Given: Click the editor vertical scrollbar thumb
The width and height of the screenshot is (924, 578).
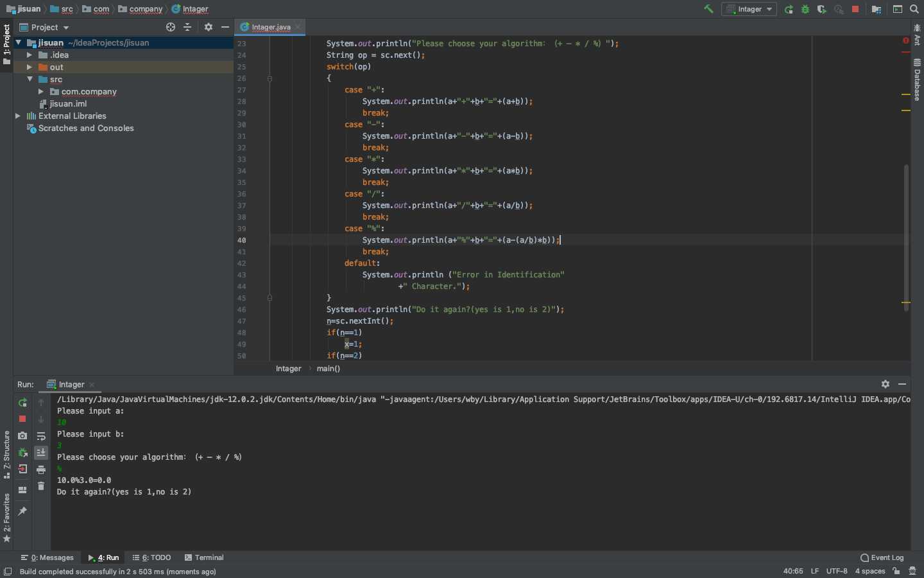Looking at the screenshot, I should point(906,238).
